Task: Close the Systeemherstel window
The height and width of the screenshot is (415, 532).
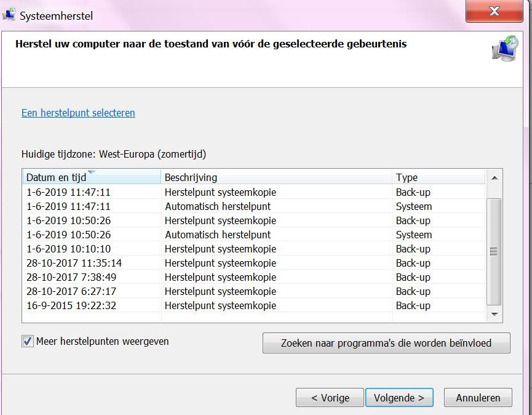Action: pos(494,11)
